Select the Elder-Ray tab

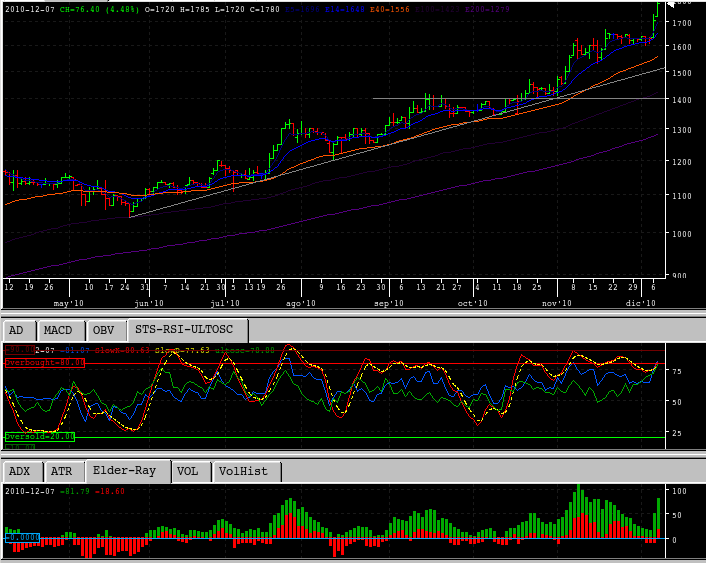tap(126, 470)
